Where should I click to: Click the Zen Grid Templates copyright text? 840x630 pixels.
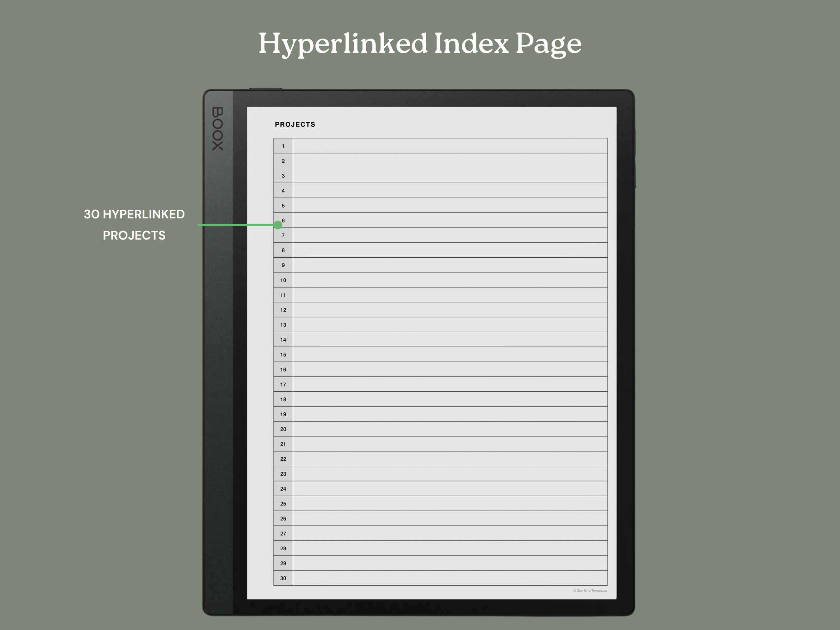590,590
